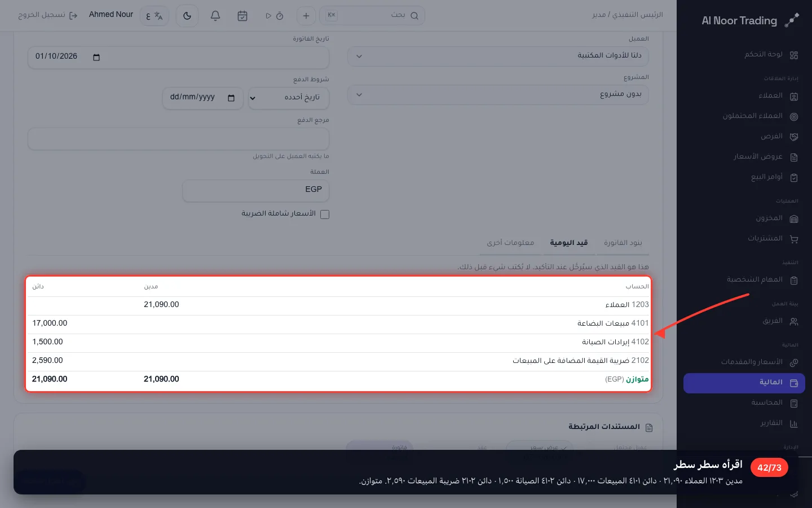
Task: Switch to بنود الفاتورة tab
Action: coord(623,243)
